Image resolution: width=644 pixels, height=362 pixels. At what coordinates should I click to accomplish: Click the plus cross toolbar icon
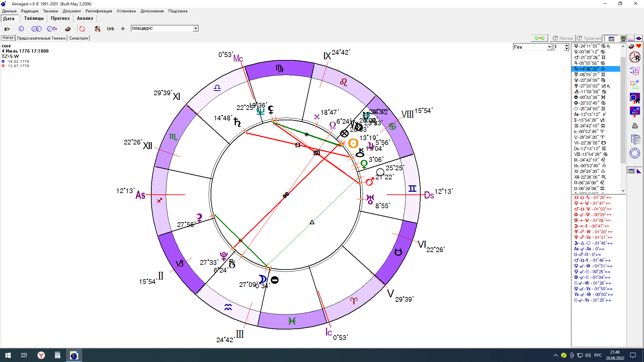point(123,29)
